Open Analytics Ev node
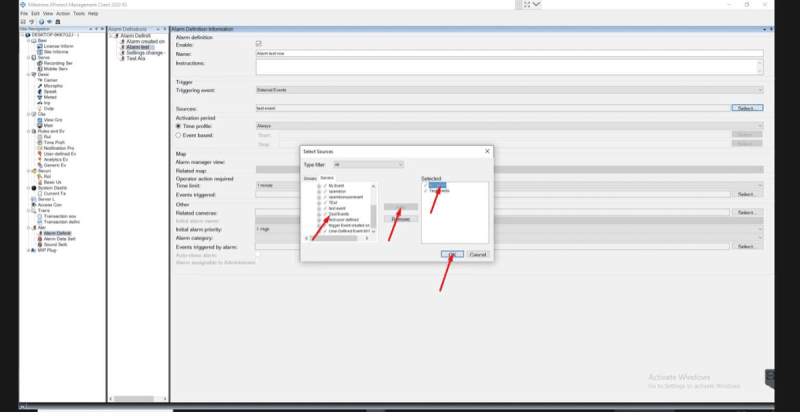800x412 pixels. pos(56,160)
